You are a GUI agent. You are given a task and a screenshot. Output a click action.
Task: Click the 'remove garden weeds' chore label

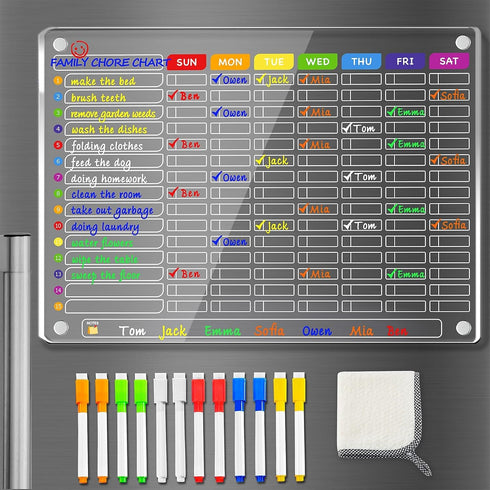coord(114,113)
